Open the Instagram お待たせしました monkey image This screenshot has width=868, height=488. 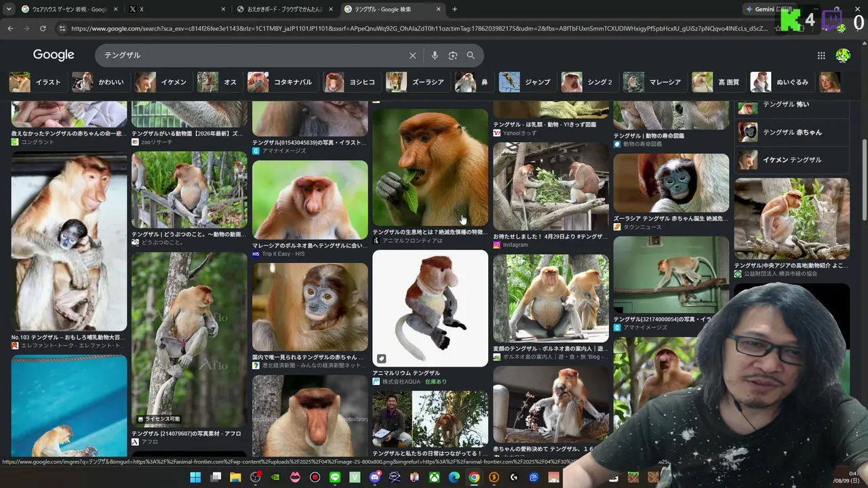tap(551, 187)
